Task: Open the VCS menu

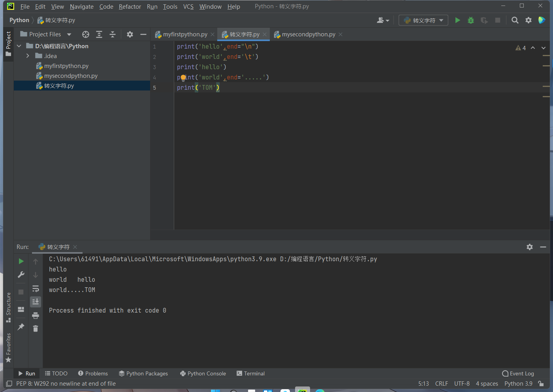Action: pos(188,7)
